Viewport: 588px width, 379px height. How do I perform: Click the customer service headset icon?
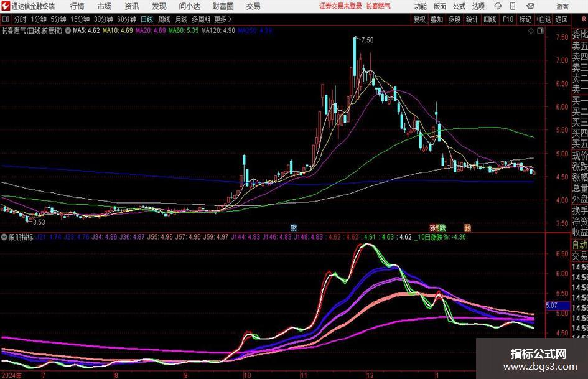pyautogui.click(x=498, y=6)
